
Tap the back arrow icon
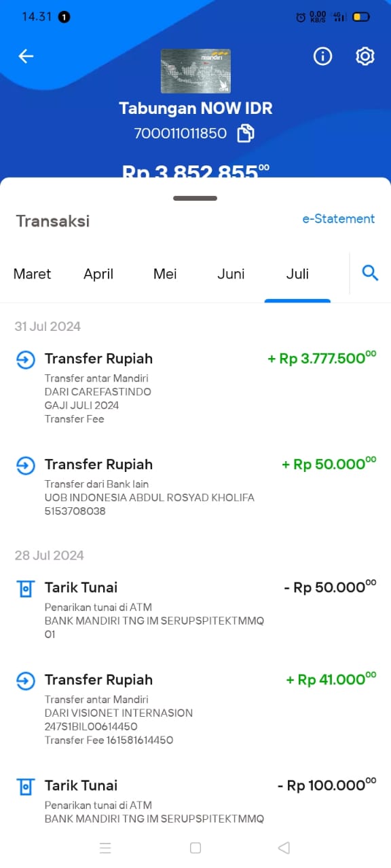point(26,56)
